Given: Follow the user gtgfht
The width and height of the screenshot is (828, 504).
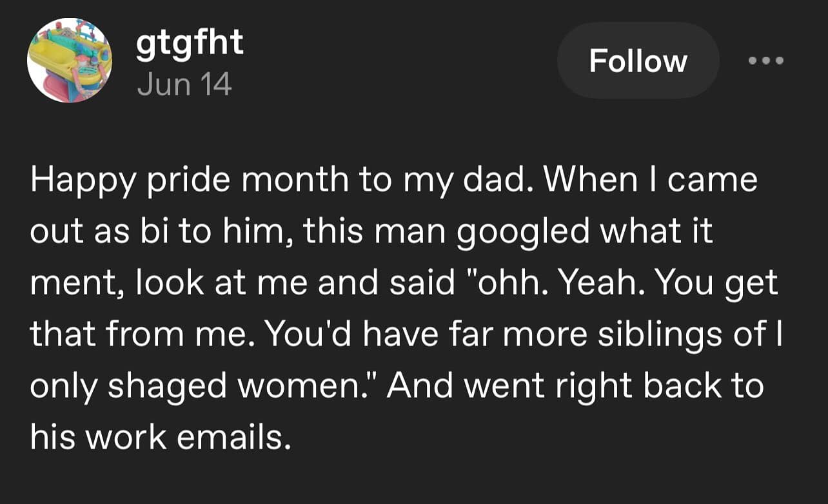Looking at the screenshot, I should 638,60.
